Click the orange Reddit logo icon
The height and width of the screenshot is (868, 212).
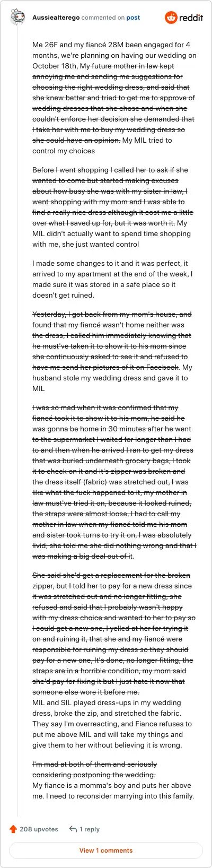pos(171,18)
